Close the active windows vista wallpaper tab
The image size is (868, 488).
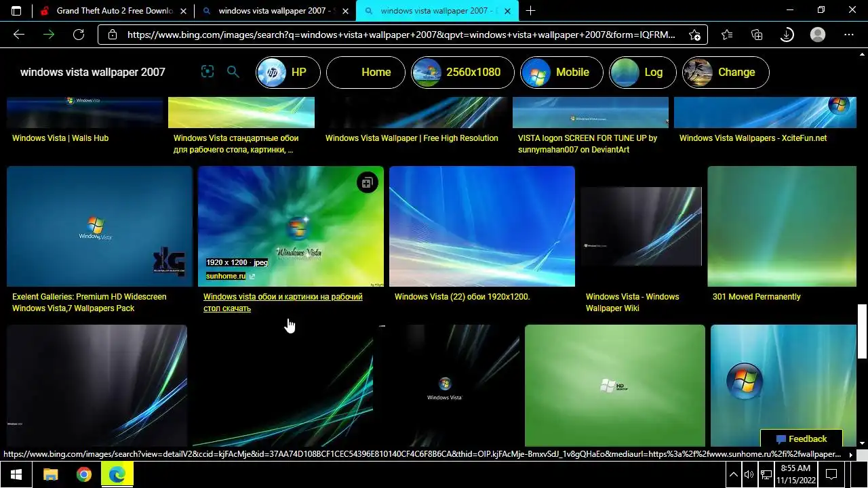pyautogui.click(x=509, y=11)
